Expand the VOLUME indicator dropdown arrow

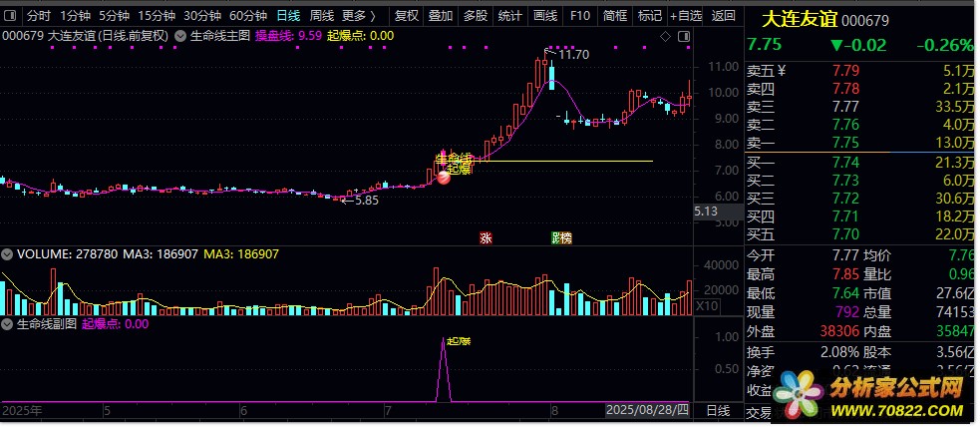[x=7, y=254]
